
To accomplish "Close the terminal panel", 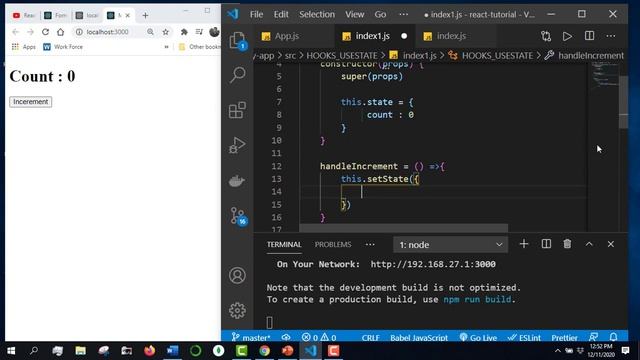I will [x=611, y=244].
